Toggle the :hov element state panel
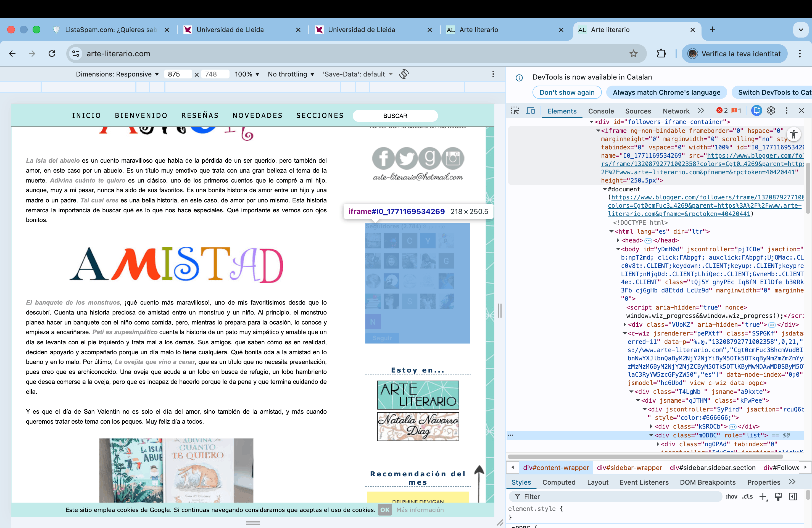 pyautogui.click(x=731, y=497)
